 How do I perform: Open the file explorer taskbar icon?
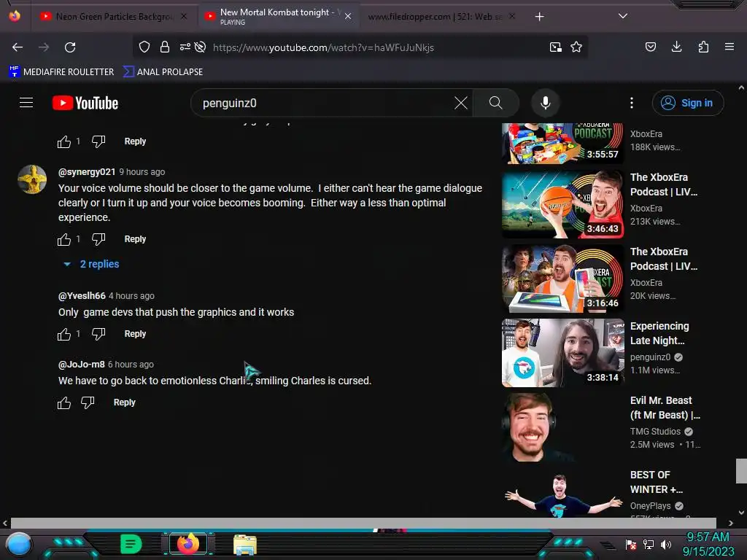pos(245,545)
